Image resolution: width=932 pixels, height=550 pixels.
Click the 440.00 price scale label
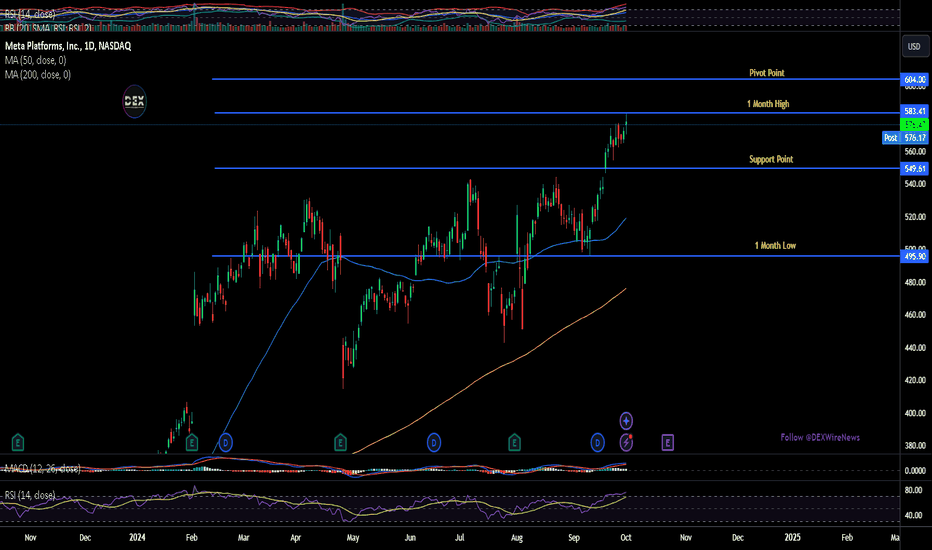point(915,347)
